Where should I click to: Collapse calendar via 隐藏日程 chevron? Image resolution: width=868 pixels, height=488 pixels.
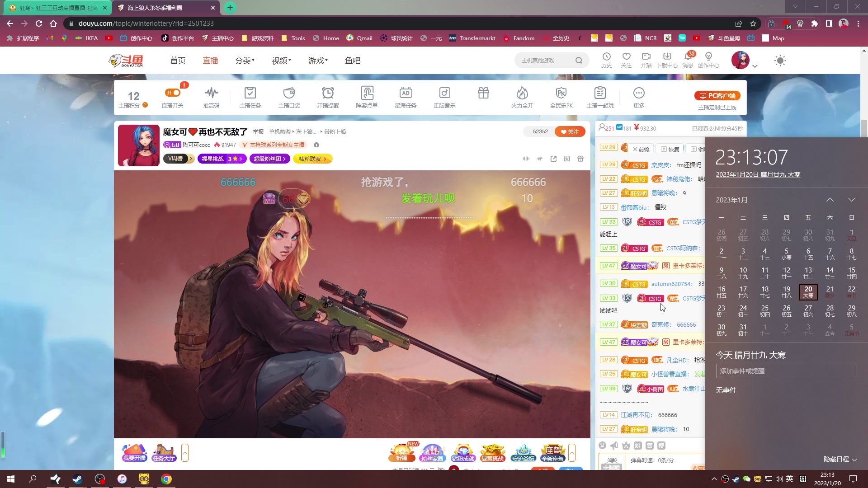tap(854, 460)
